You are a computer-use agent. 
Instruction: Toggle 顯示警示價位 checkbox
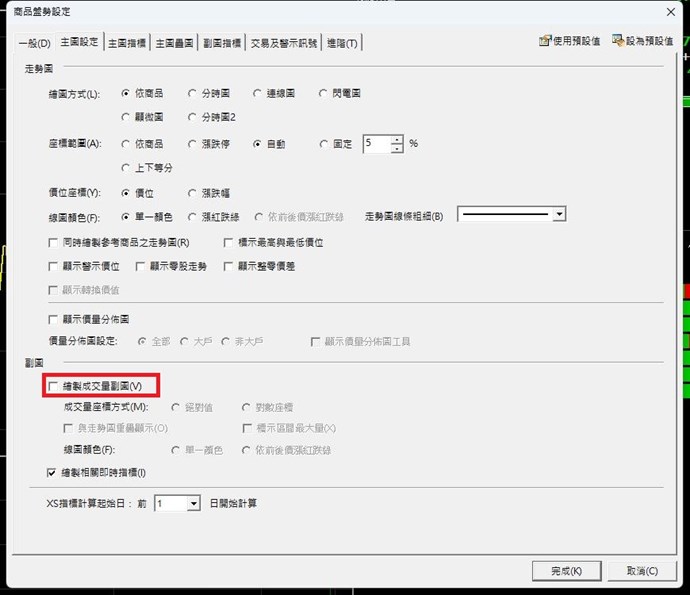(53, 266)
